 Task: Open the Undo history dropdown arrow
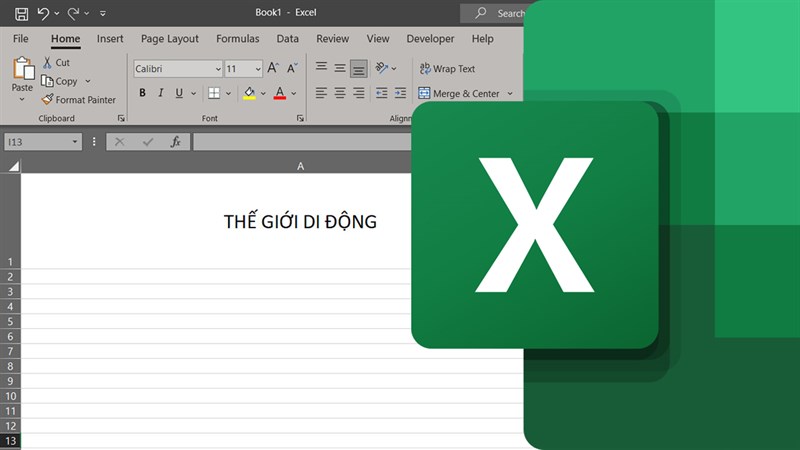coord(57,14)
